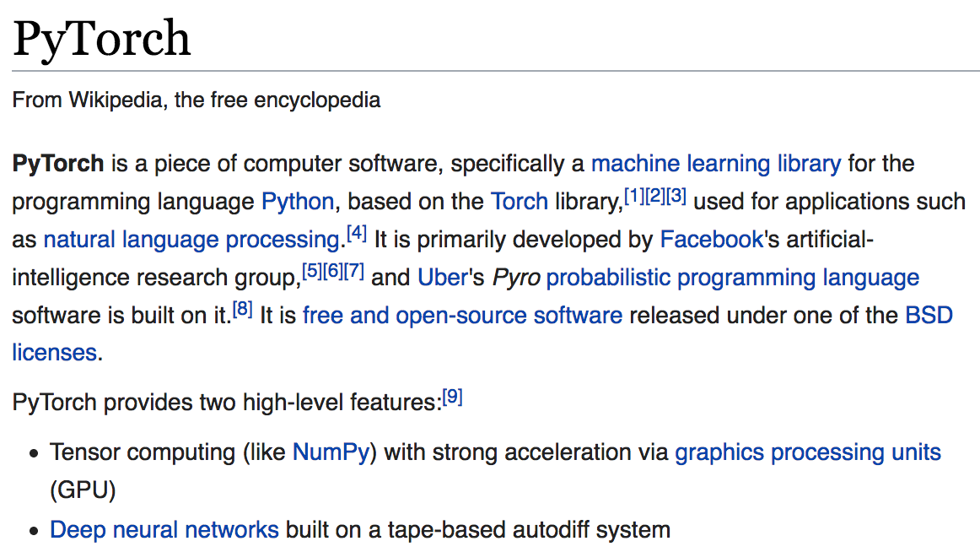980x552 pixels.
Task: Open the Deep neural networks link
Action: pyautogui.click(x=164, y=530)
